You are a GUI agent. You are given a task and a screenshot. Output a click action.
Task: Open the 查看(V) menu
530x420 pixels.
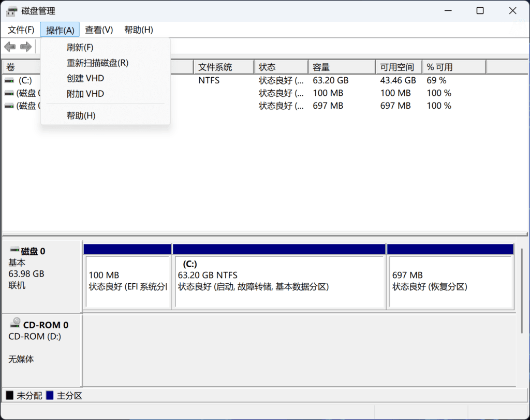pyautogui.click(x=98, y=30)
